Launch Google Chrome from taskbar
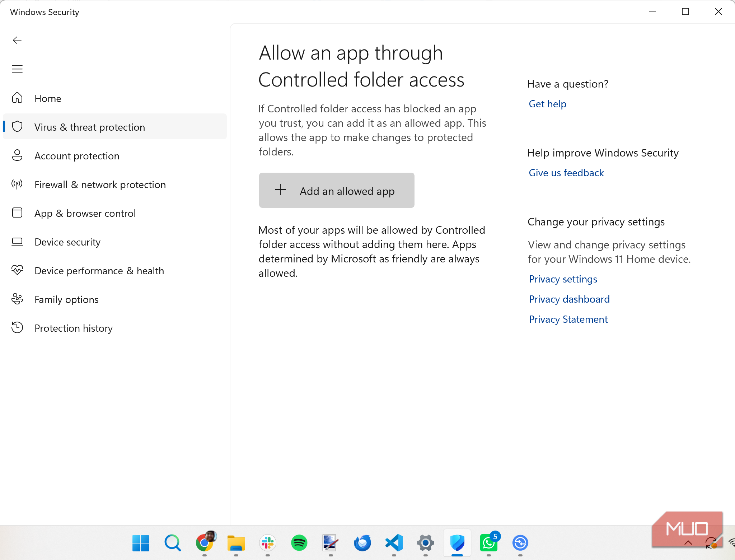The width and height of the screenshot is (735, 560). click(x=205, y=543)
